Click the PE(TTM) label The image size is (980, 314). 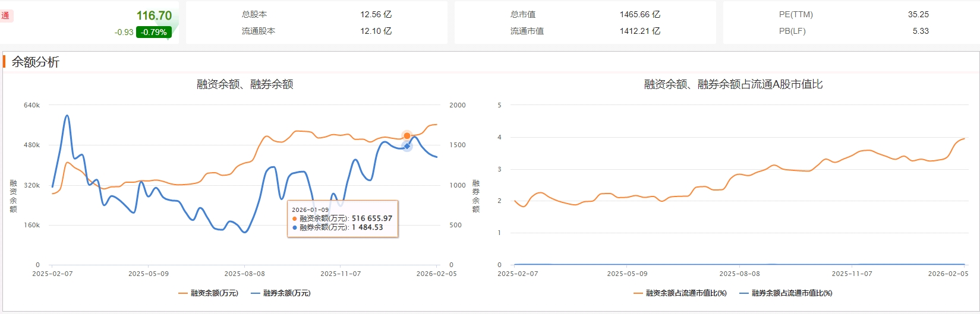pyautogui.click(x=796, y=14)
